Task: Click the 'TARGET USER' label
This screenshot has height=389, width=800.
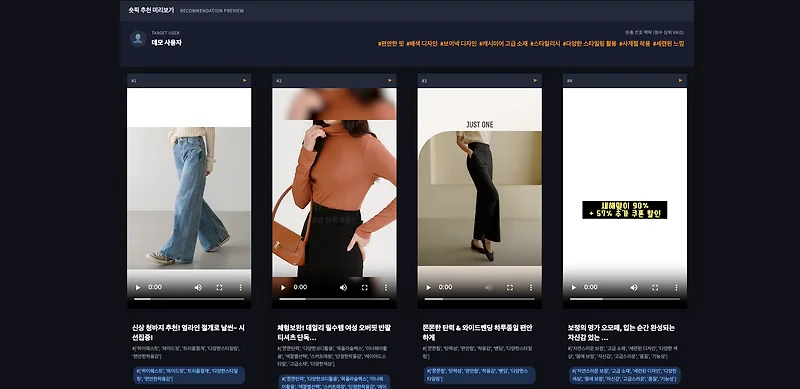Action: [x=165, y=33]
